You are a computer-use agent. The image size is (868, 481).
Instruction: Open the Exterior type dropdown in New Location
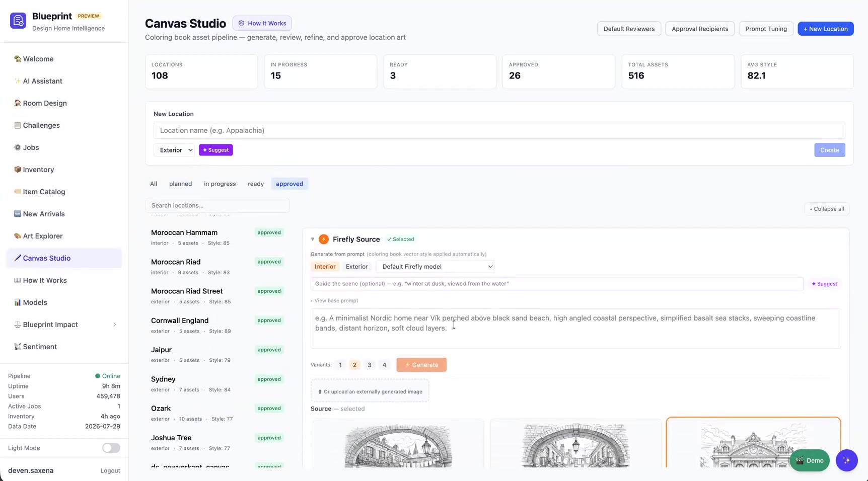174,150
